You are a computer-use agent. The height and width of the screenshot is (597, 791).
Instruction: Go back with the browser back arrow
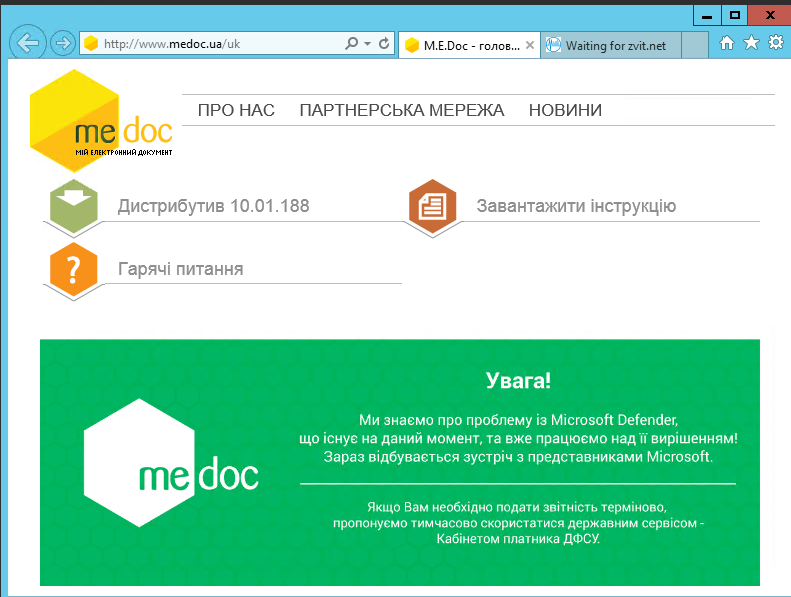(x=28, y=43)
